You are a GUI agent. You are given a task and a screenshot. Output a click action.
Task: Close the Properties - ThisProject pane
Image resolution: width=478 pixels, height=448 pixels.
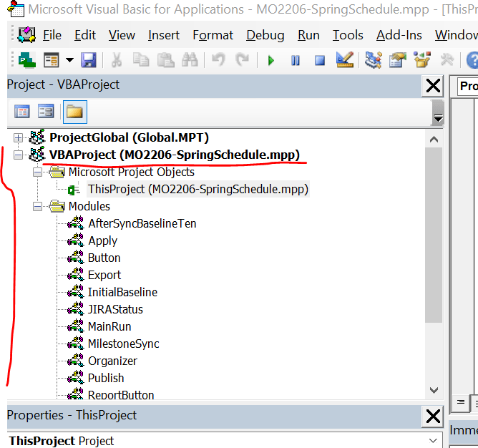click(x=433, y=417)
